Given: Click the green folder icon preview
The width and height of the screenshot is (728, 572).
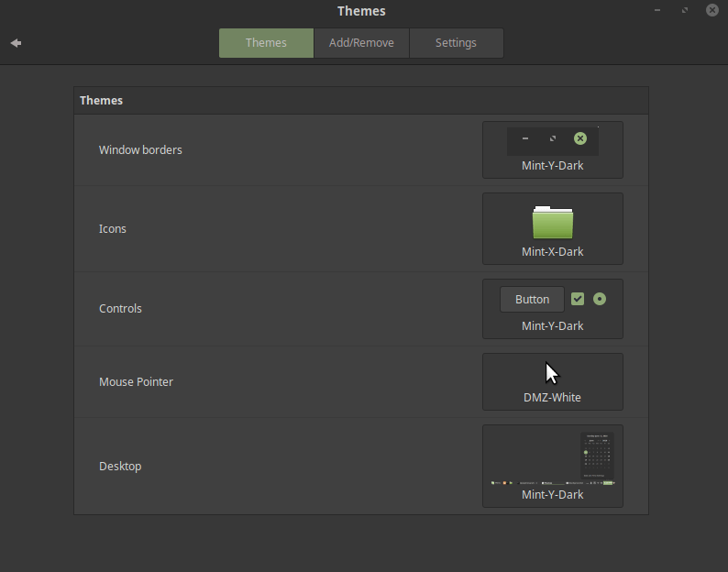Looking at the screenshot, I should (553, 223).
